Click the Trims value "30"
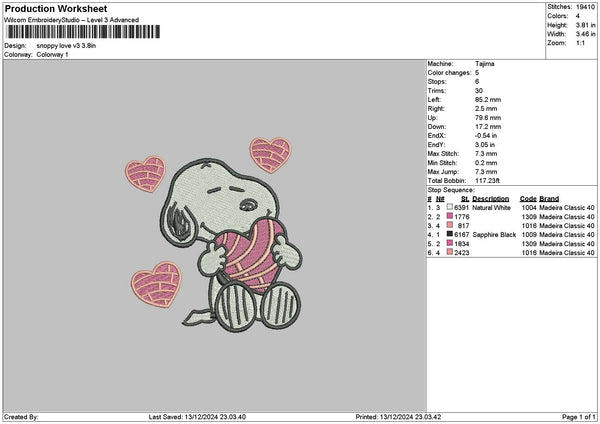This screenshot has width=600, height=424. [x=479, y=91]
